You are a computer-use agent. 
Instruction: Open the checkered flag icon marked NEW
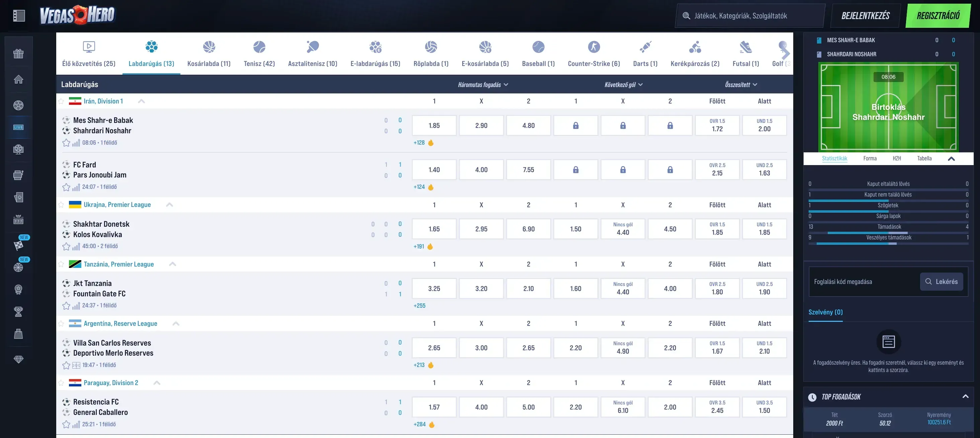point(18,245)
